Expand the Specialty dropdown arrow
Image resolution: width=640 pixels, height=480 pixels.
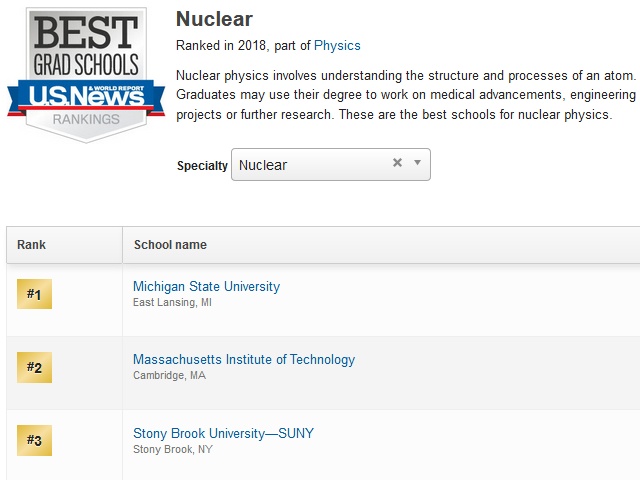[x=417, y=162]
